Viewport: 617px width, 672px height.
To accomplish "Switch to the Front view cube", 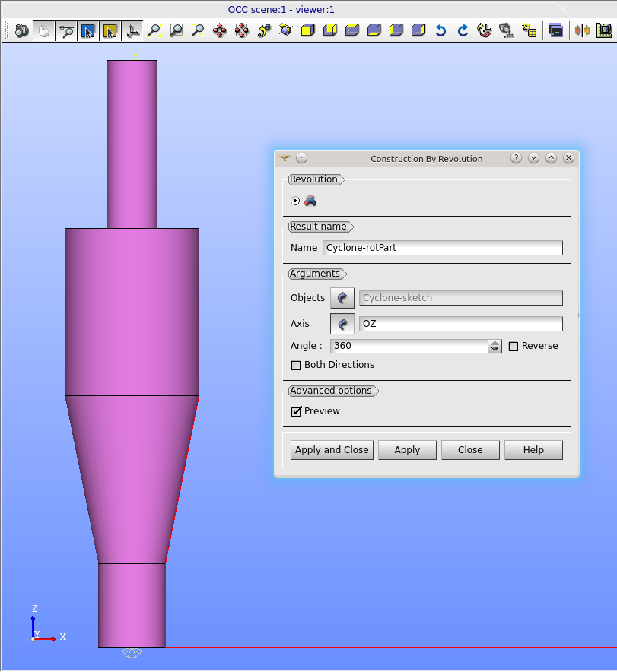I will (308, 30).
